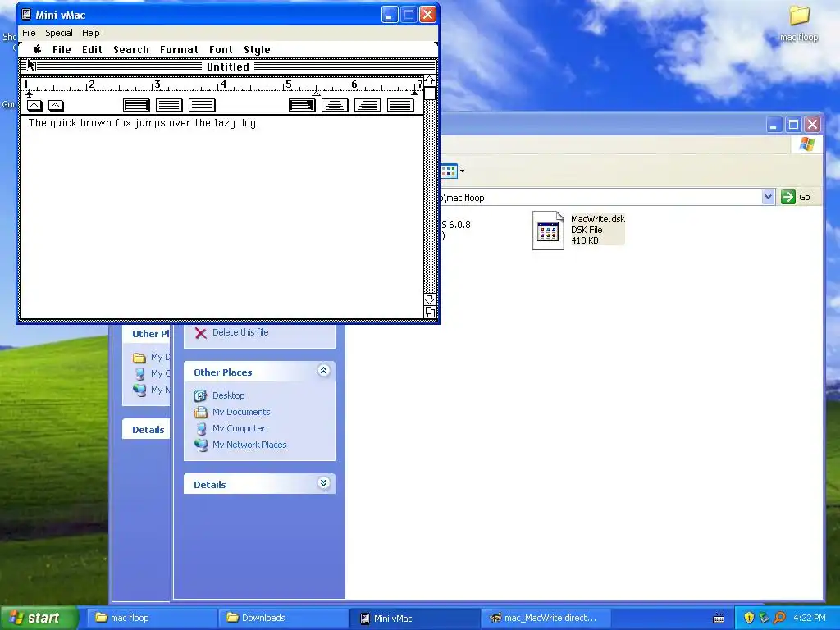The height and width of the screenshot is (630, 840).
Task: Click the Delete this file link
Action: pos(240,332)
